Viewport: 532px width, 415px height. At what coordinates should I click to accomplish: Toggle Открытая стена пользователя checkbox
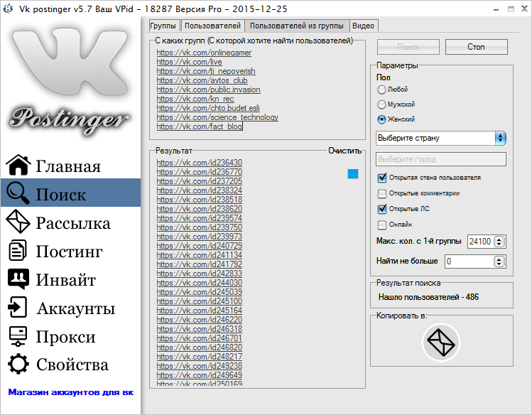382,178
